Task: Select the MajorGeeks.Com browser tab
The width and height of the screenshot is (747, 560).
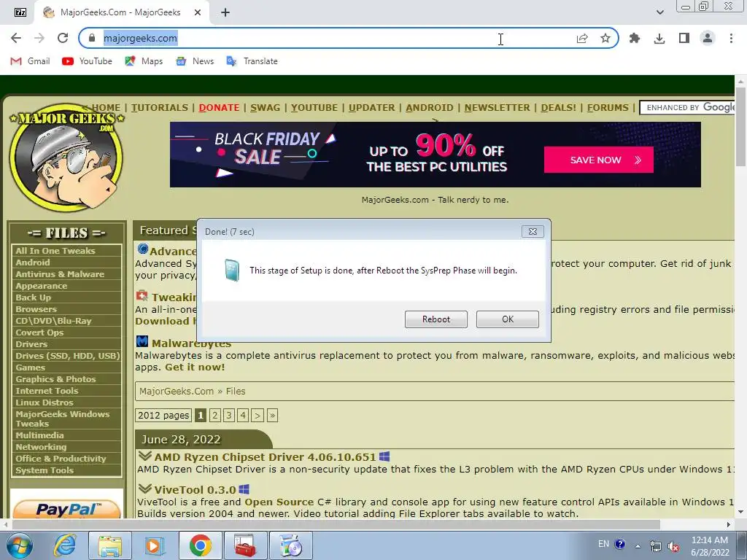Action: tap(121, 12)
